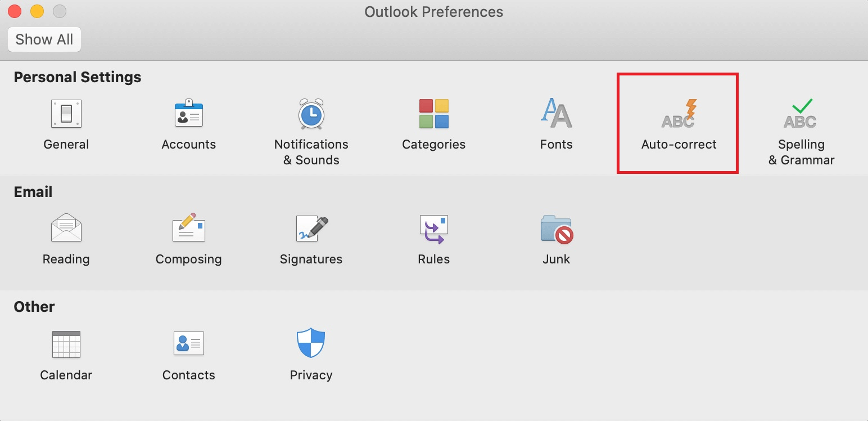Open the Signatures pen icon
Screen dimensions: 868x421
coord(311,229)
